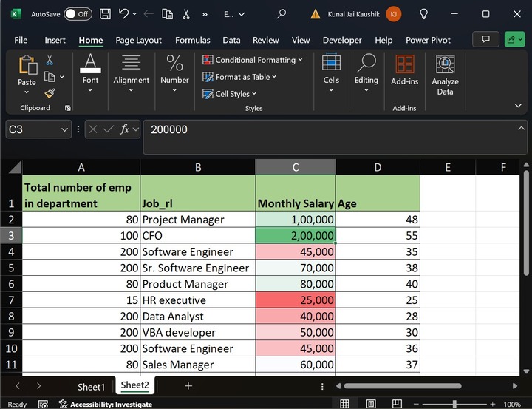The height and width of the screenshot is (409, 532).
Task: Select cell containing HR executive
Action: (197, 300)
